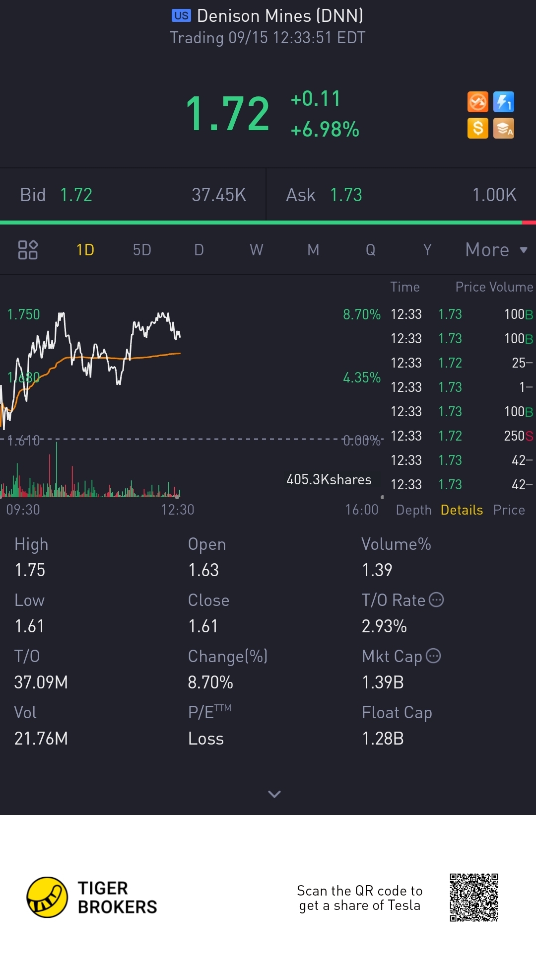Tap the QR code image
536x980 pixels.
pyautogui.click(x=473, y=898)
